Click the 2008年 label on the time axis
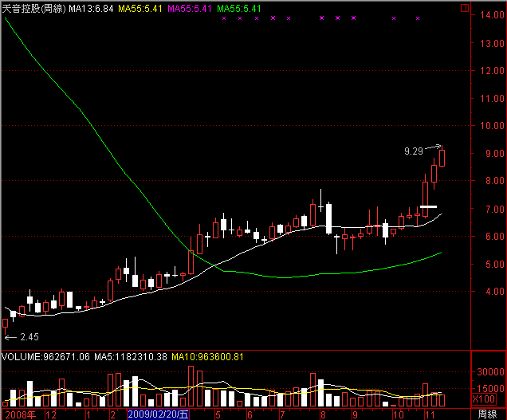This screenshot has width=507, height=420. [21, 415]
